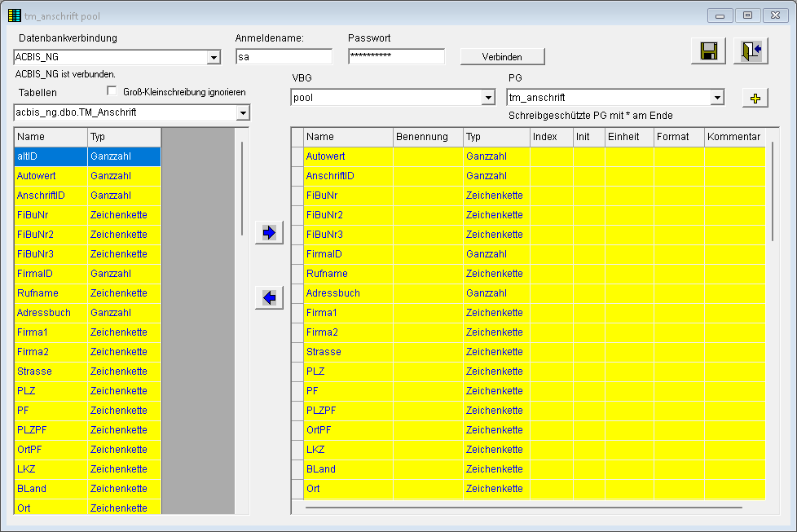Screen dimensions: 797x532
Task: Click the yellow plus icon beside PG
Action: tap(755, 97)
